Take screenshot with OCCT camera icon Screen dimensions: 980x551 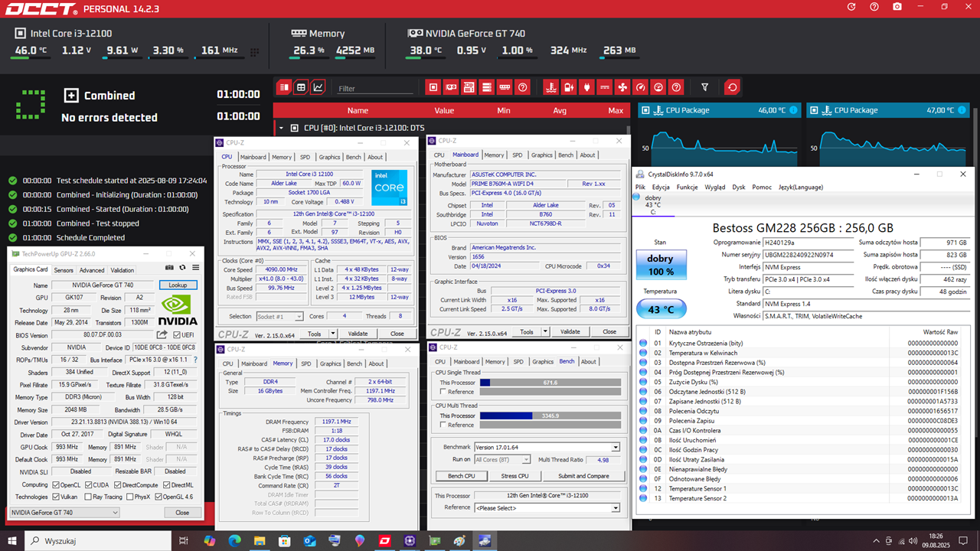click(x=897, y=7)
